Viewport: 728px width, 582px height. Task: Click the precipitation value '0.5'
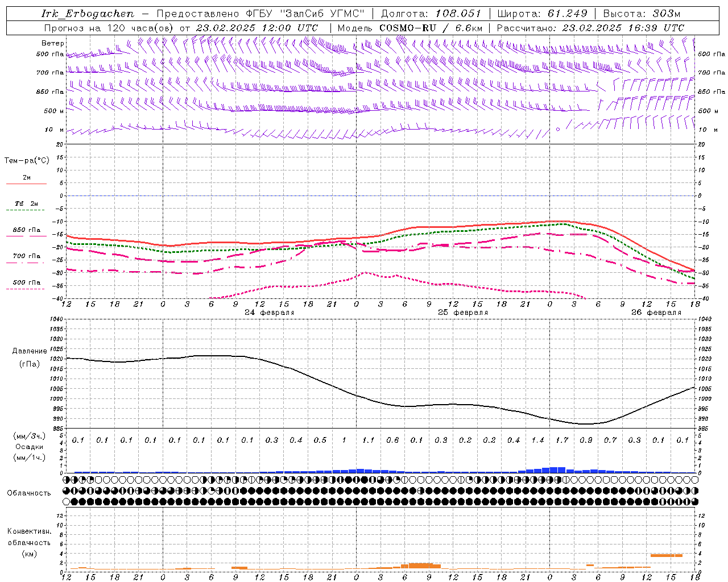tap(320, 440)
